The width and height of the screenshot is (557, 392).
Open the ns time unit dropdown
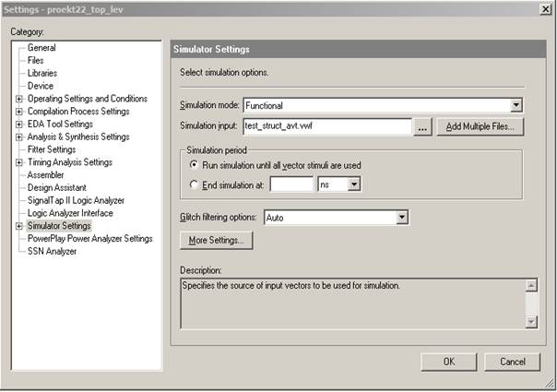coord(353,184)
